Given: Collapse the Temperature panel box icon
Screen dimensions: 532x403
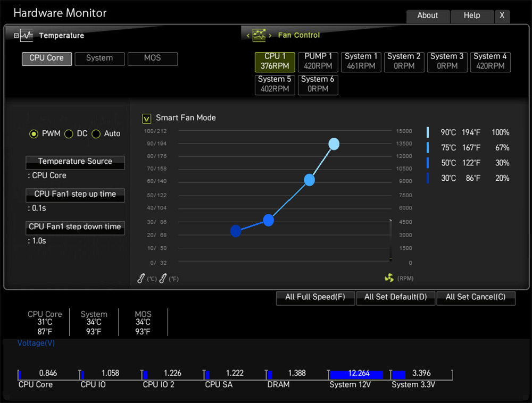Looking at the screenshot, I should pyautogui.click(x=16, y=36).
